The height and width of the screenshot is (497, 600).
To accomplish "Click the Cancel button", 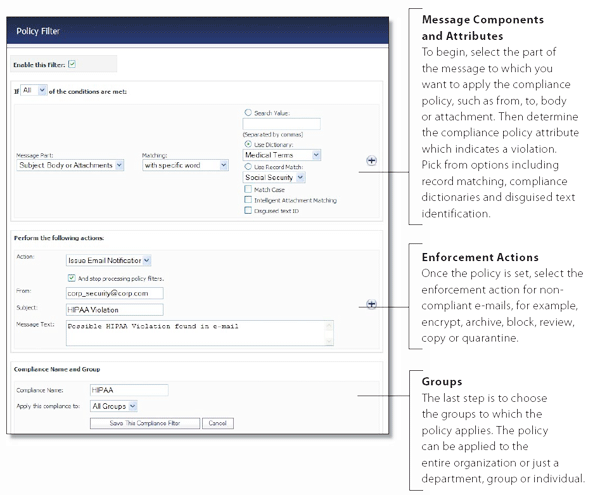I will [218, 423].
